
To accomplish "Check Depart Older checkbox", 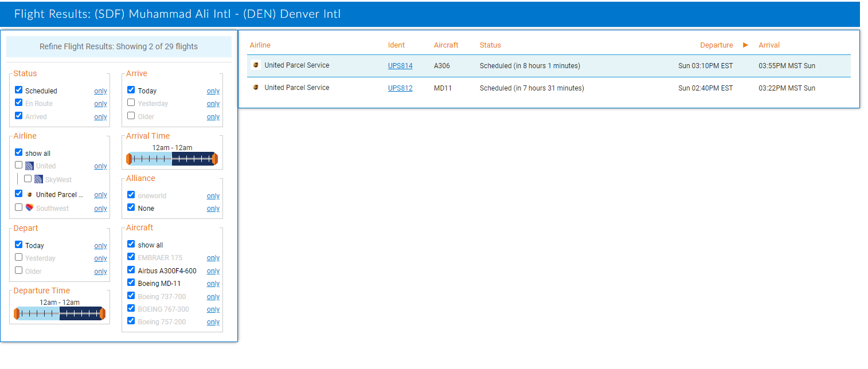I will 18,270.
